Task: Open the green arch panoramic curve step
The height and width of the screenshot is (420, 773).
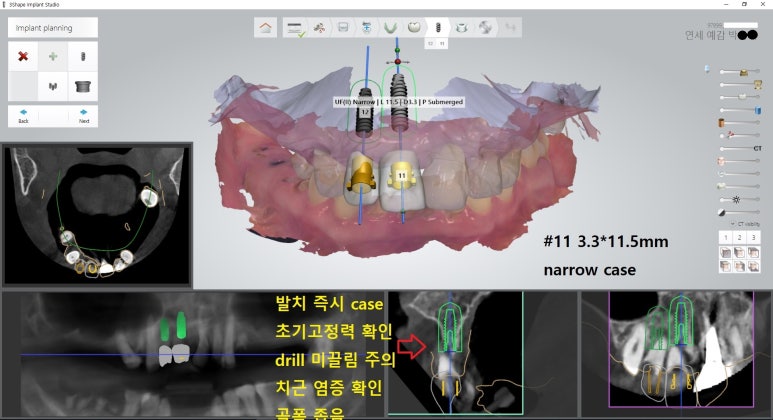Action: 390,28
